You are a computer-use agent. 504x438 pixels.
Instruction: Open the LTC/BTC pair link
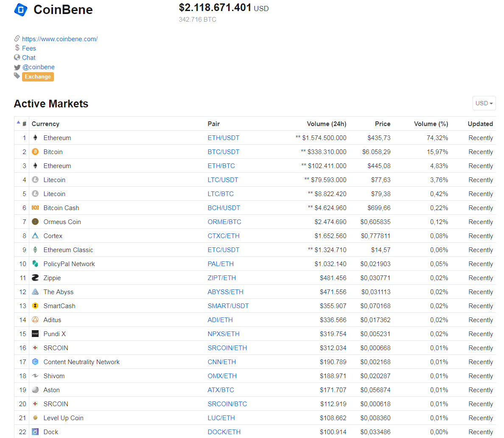(x=221, y=194)
